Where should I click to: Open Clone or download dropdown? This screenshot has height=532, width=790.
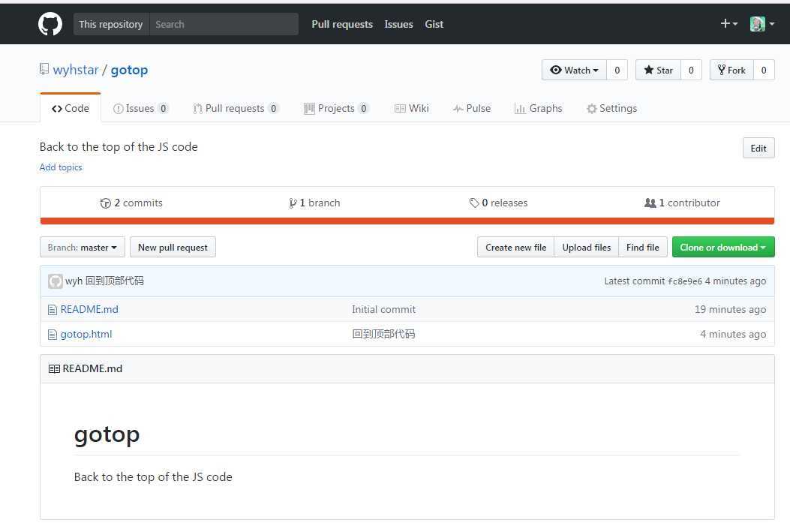pyautogui.click(x=723, y=248)
